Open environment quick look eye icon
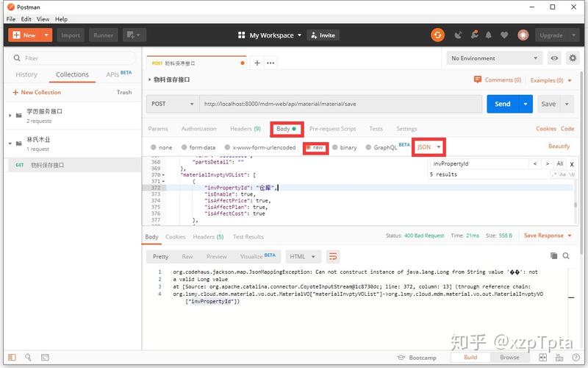The width and height of the screenshot is (588, 368). (x=554, y=58)
